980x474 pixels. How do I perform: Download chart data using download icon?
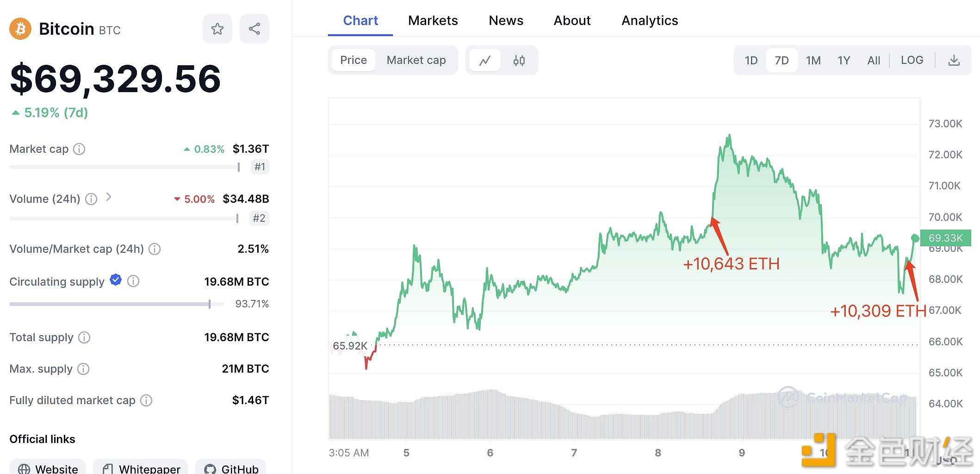(x=954, y=61)
